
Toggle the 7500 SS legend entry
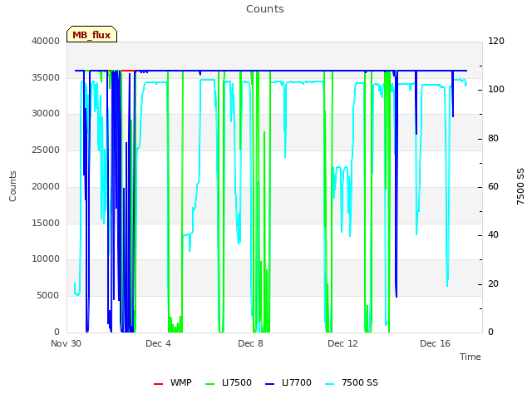(351, 382)
